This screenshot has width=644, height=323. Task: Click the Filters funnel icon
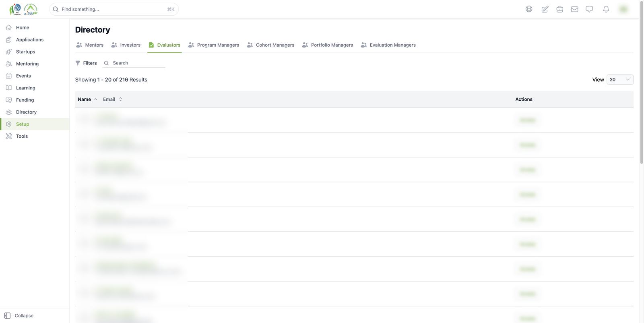78,63
